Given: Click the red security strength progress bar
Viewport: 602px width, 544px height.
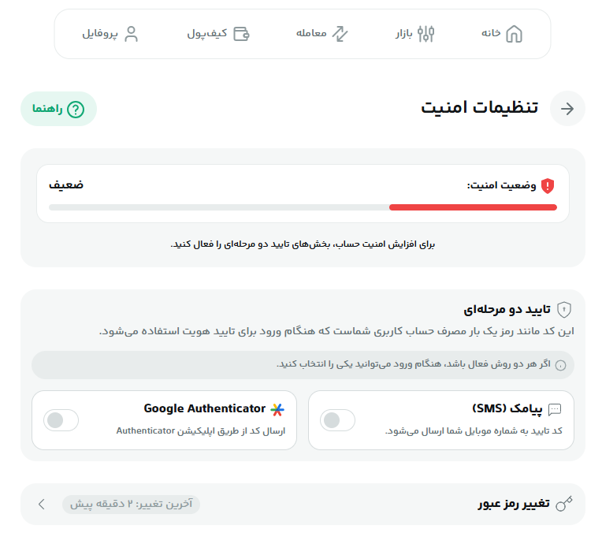Looking at the screenshot, I should (x=473, y=207).
